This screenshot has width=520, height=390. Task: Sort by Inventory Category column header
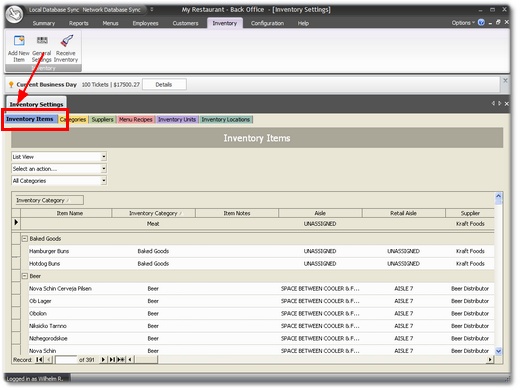point(153,213)
